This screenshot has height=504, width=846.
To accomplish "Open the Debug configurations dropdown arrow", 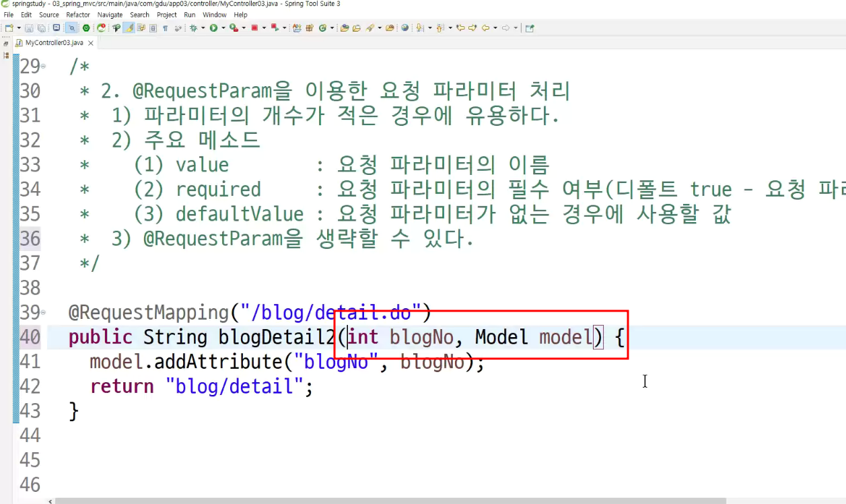I will click(x=203, y=28).
